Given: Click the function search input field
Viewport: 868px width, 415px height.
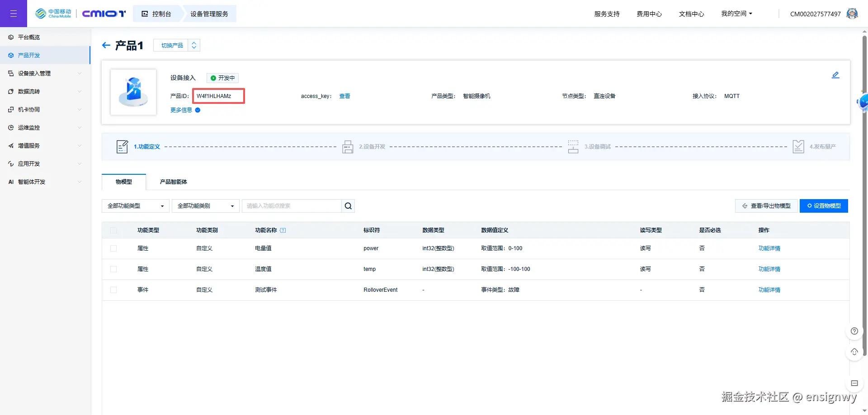Looking at the screenshot, I should coord(292,206).
